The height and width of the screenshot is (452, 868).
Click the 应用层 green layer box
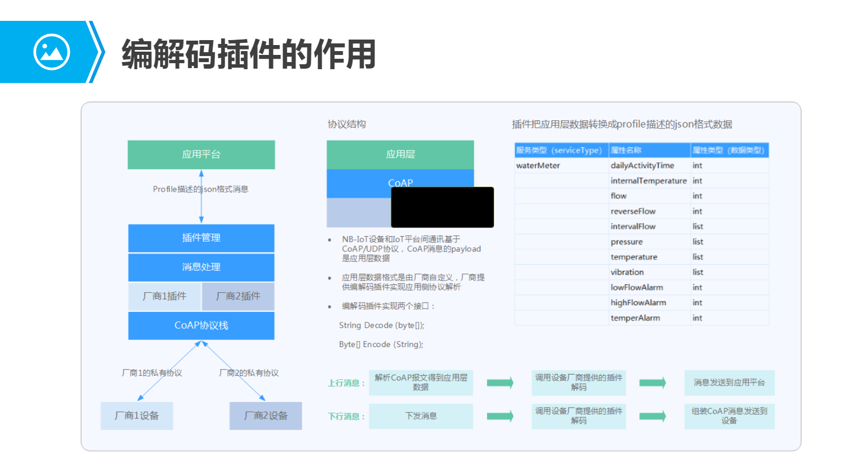[400, 154]
